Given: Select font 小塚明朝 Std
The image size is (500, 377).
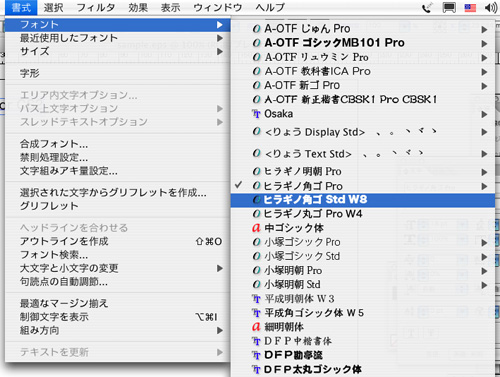Looking at the screenshot, I should [363, 285].
